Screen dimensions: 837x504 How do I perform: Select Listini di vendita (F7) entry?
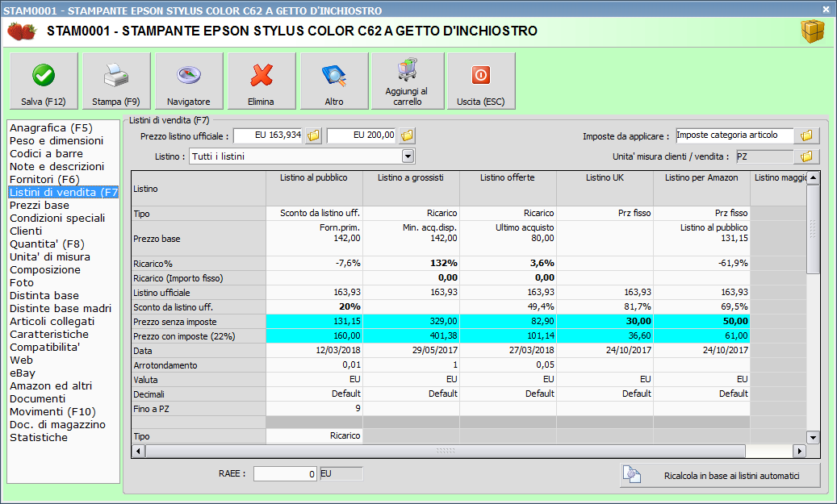[x=64, y=192]
